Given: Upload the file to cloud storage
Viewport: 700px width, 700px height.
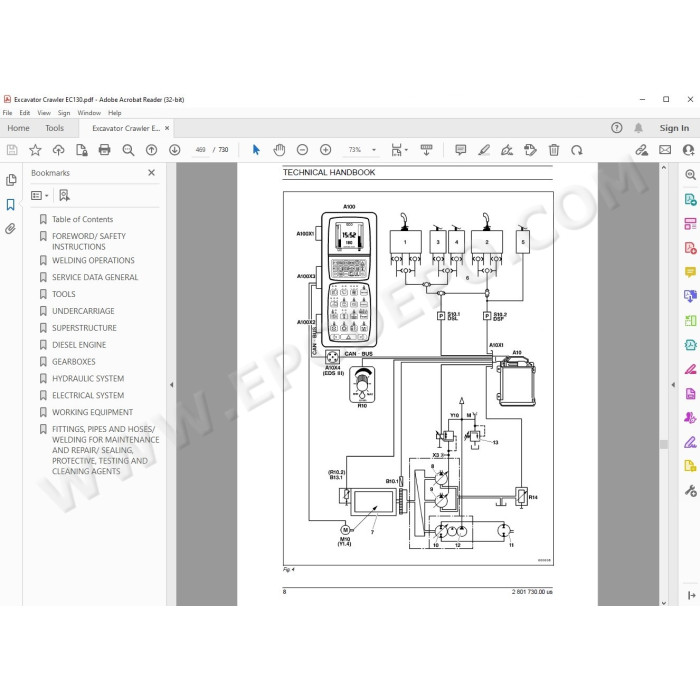Looking at the screenshot, I should 58,150.
